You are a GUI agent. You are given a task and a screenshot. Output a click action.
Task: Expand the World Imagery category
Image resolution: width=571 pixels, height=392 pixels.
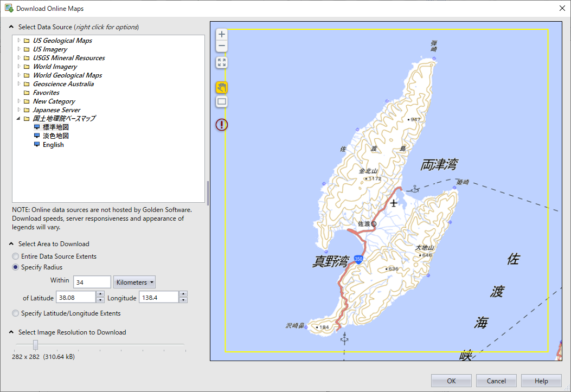click(19, 67)
